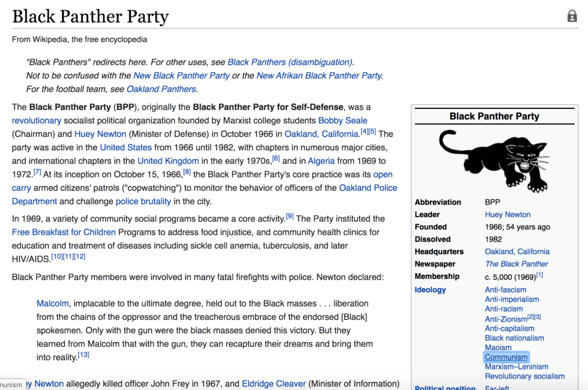Screen dimensions: 588x390
Task: Open New Afrikan Black Panther Party link
Action: tap(319, 76)
